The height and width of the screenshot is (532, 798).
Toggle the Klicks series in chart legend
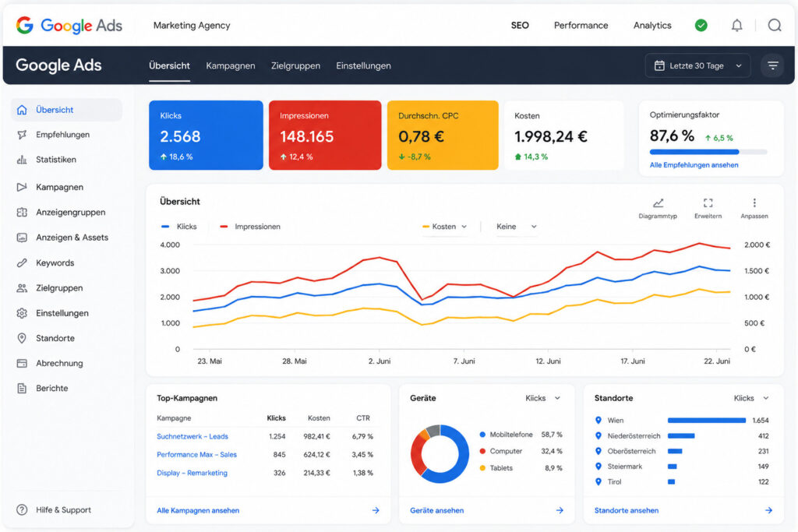178,227
